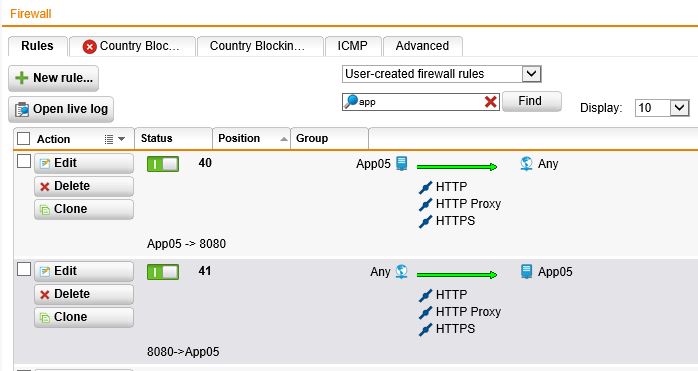698x371 pixels.
Task: Delete rule at position 40
Action: (84, 186)
